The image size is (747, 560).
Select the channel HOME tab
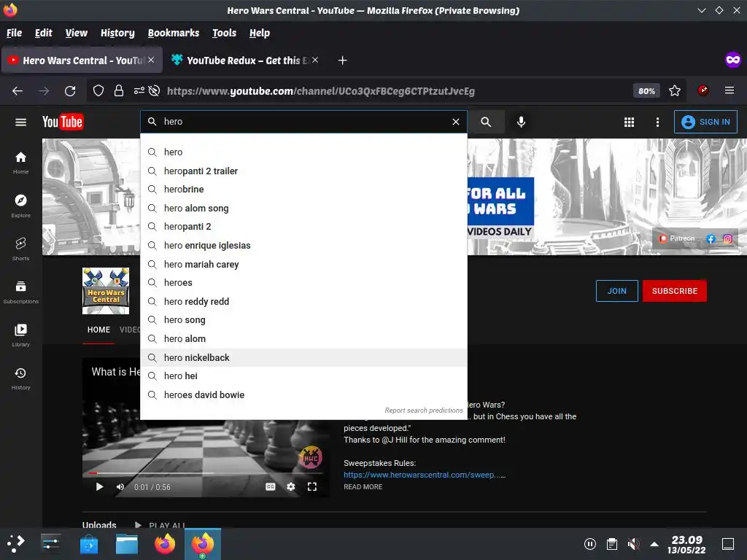[x=98, y=330]
